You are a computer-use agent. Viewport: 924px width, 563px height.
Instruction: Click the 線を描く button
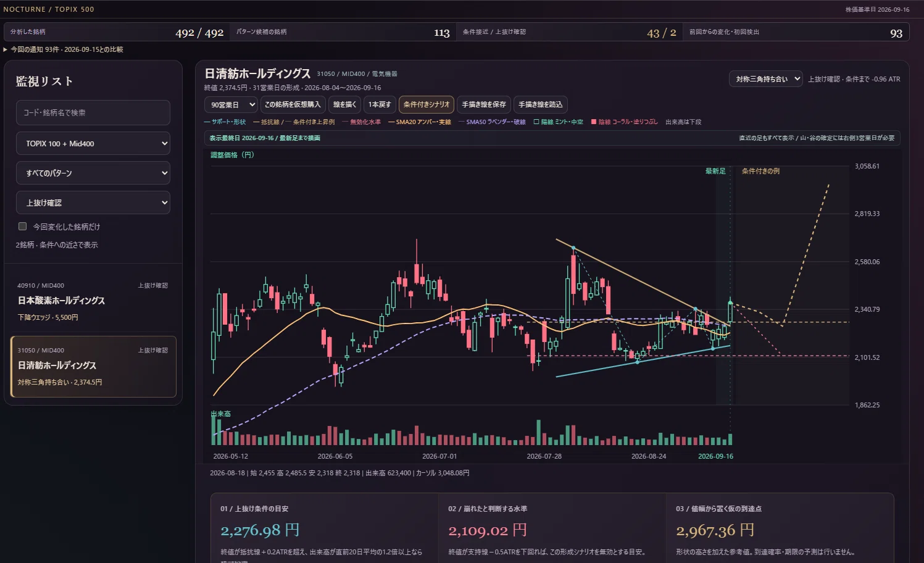click(344, 105)
